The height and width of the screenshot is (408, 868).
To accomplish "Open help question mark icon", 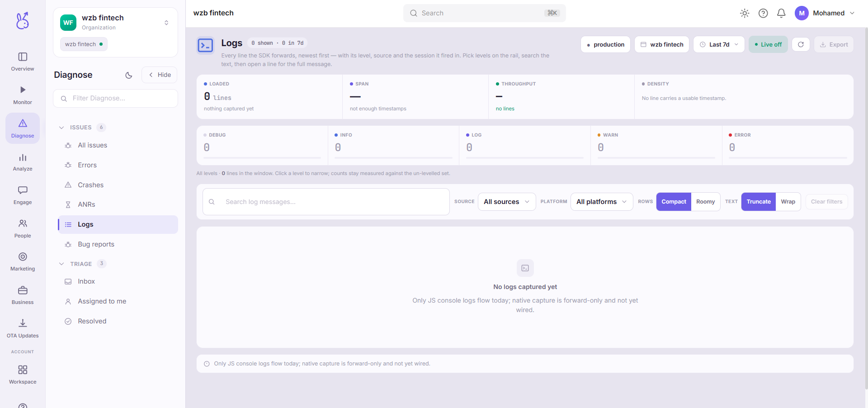I will 763,13.
